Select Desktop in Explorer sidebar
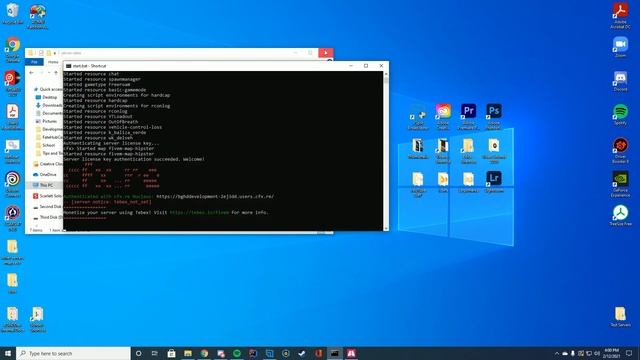Viewport: 640px width, 360px height. (x=46, y=97)
